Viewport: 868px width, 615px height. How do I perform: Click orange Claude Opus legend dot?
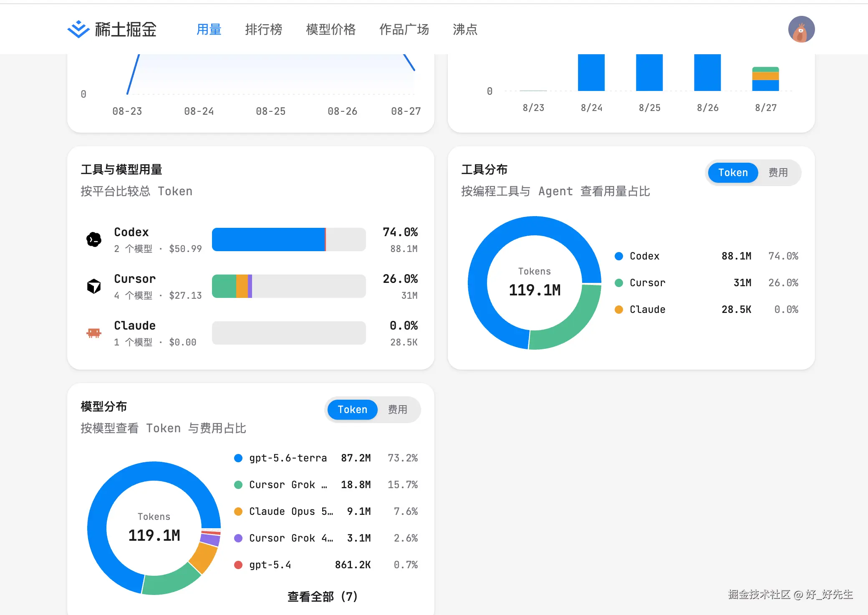tap(238, 512)
